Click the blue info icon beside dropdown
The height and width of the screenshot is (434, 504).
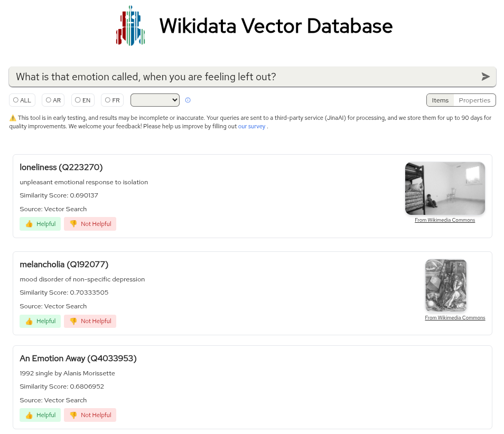(188, 100)
